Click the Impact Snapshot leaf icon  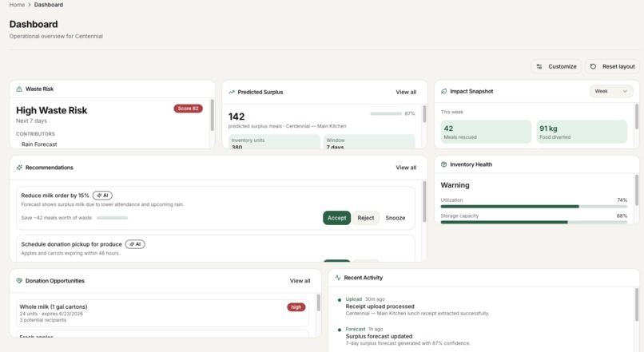pyautogui.click(x=443, y=92)
